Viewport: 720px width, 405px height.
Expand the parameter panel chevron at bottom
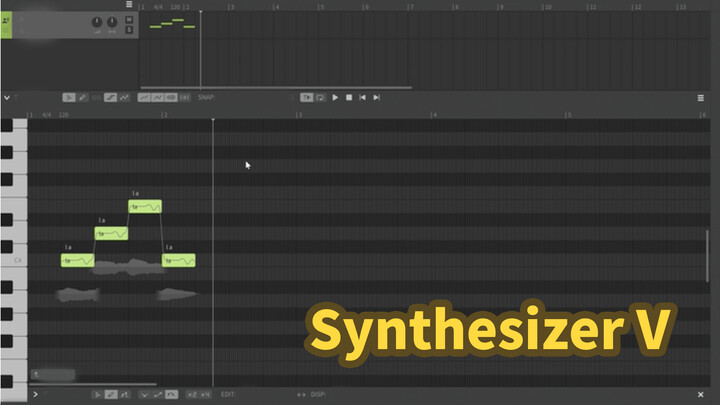point(36,395)
